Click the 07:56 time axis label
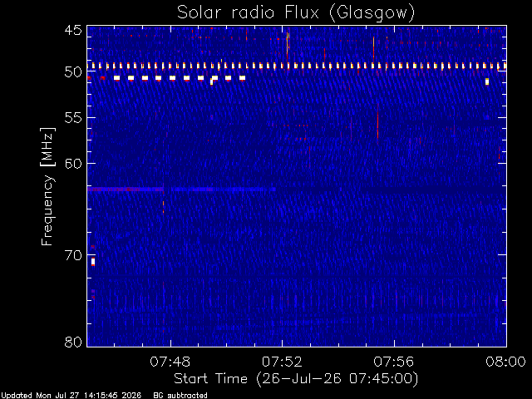This screenshot has height=399, width=532. [x=394, y=362]
